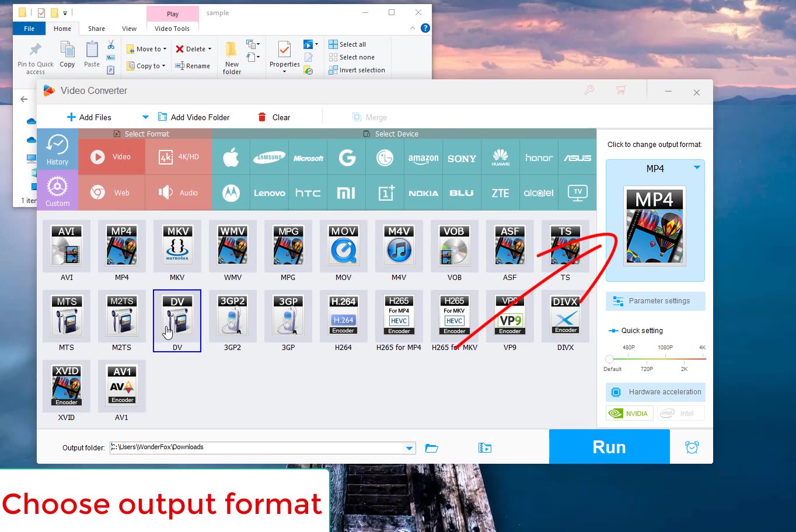The width and height of the screenshot is (796, 532).
Task: Open TV device presets
Action: (x=577, y=193)
